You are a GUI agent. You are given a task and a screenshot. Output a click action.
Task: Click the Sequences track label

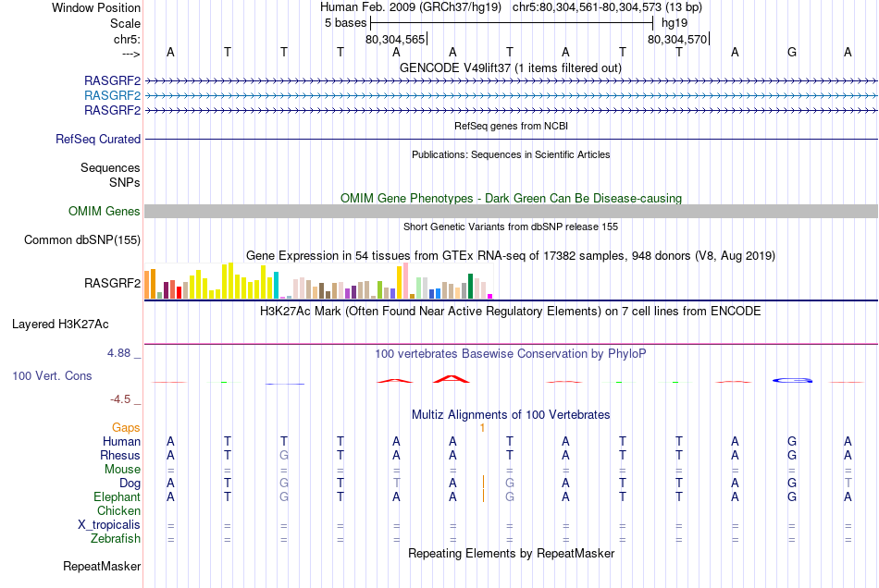tap(110, 168)
